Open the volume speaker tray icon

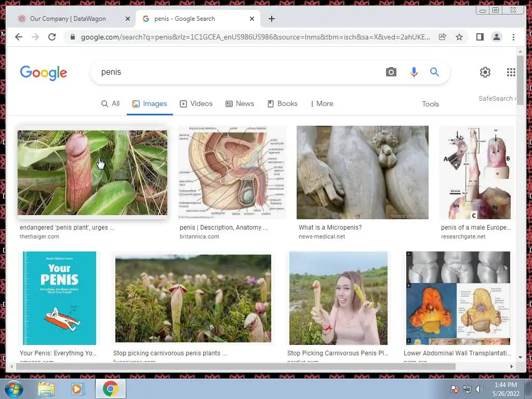point(479,389)
